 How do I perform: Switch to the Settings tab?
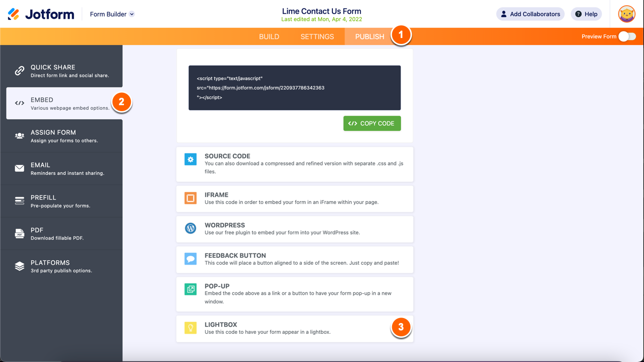pyautogui.click(x=317, y=37)
